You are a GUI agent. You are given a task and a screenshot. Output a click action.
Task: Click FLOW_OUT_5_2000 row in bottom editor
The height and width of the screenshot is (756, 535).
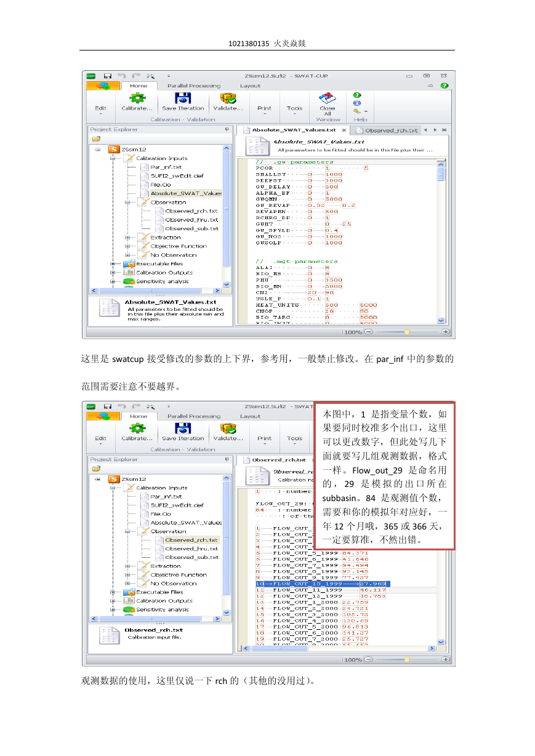coord(312,627)
